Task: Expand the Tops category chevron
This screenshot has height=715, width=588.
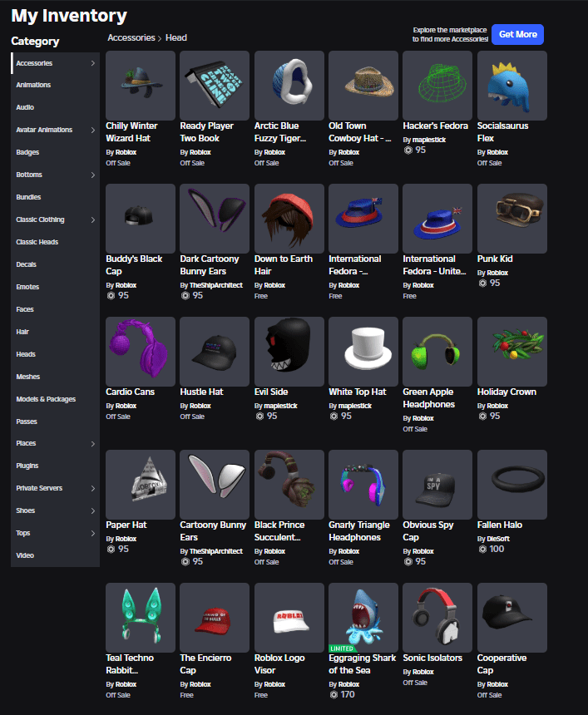Action: [x=93, y=533]
